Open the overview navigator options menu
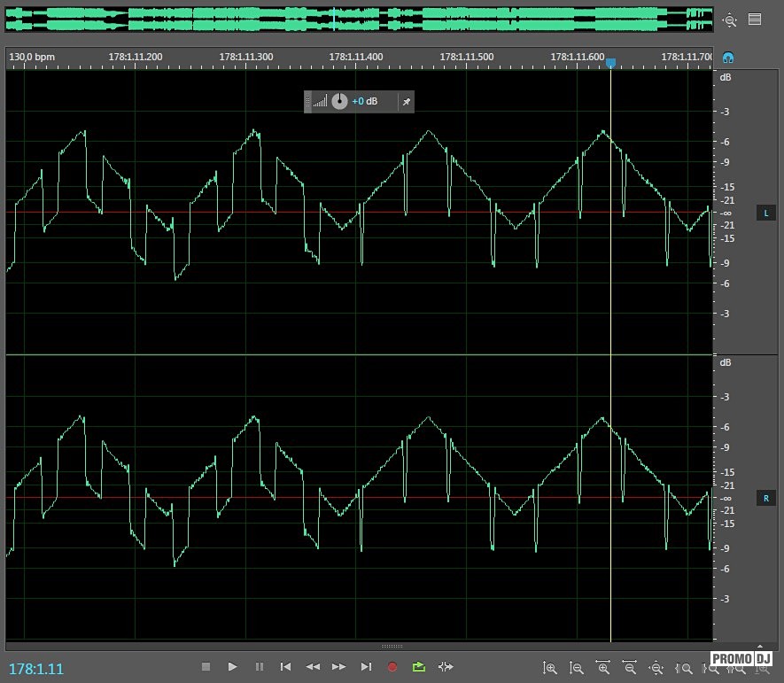 click(755, 19)
